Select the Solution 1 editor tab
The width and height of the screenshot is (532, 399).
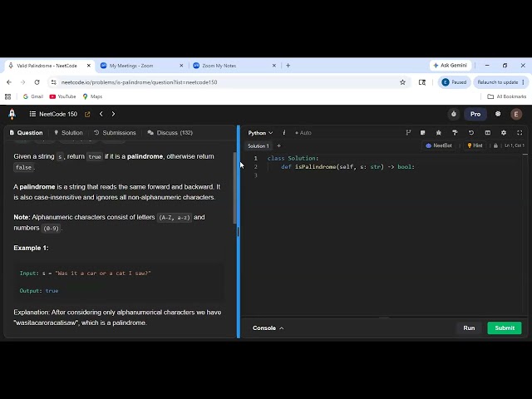[259, 146]
